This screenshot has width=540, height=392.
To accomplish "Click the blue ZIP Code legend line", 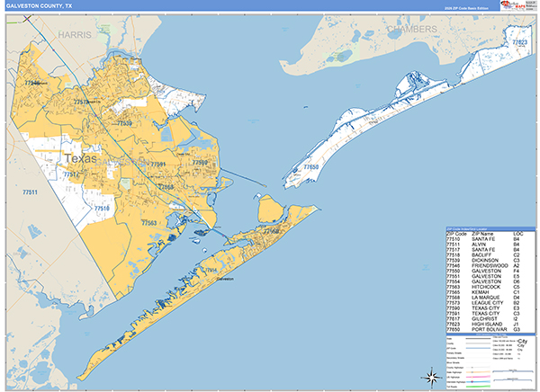I will click(478, 348).
